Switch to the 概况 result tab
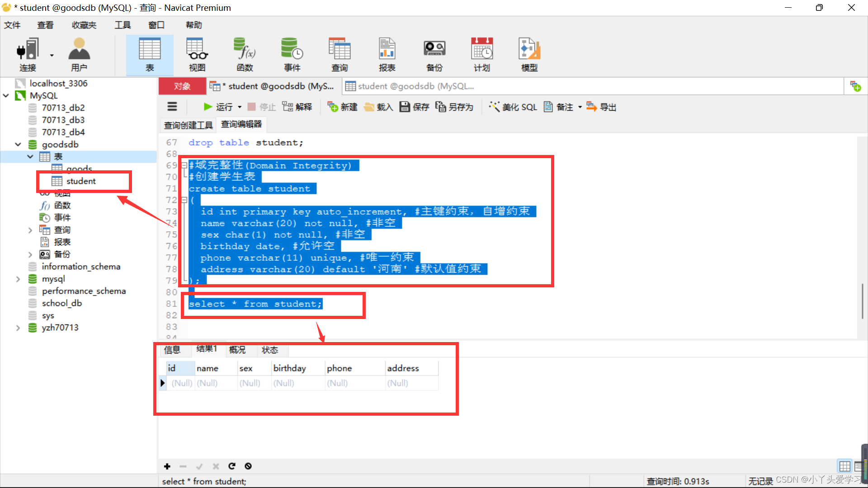 [237, 350]
